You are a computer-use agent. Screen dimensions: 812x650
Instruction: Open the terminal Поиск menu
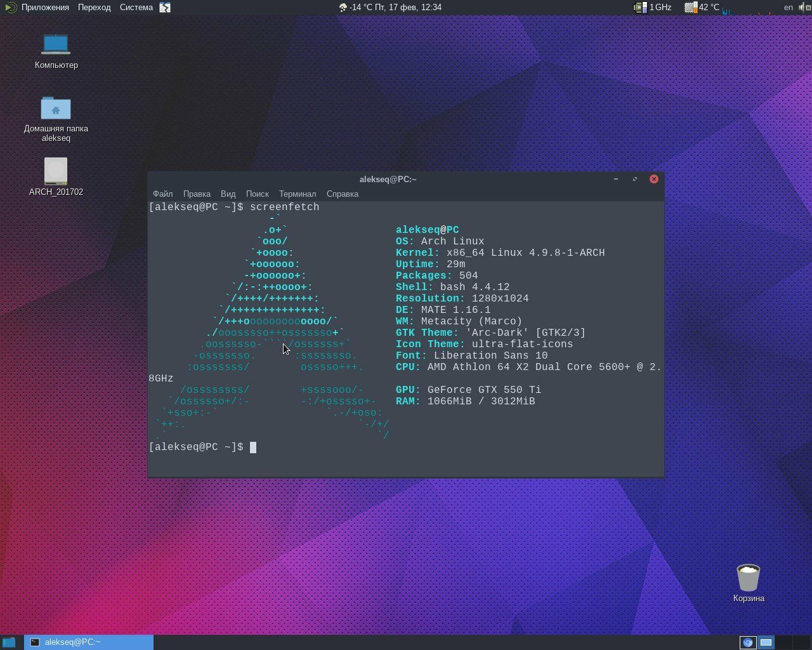(x=257, y=194)
